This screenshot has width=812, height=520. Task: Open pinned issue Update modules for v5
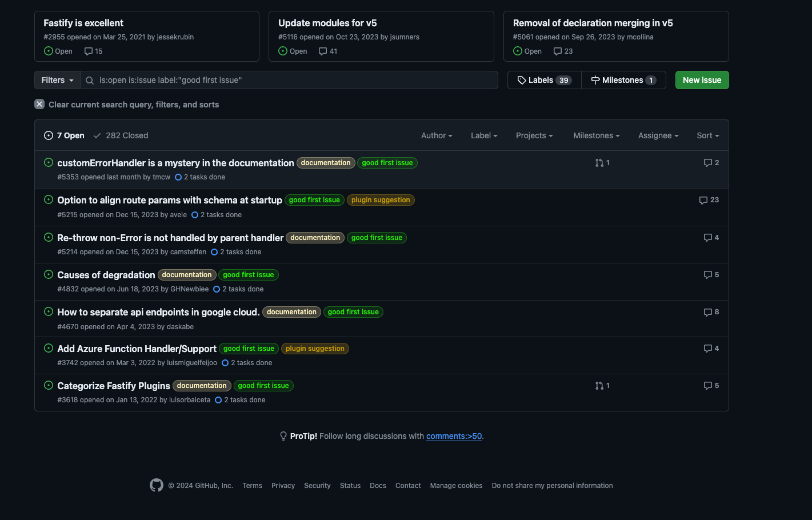click(327, 23)
